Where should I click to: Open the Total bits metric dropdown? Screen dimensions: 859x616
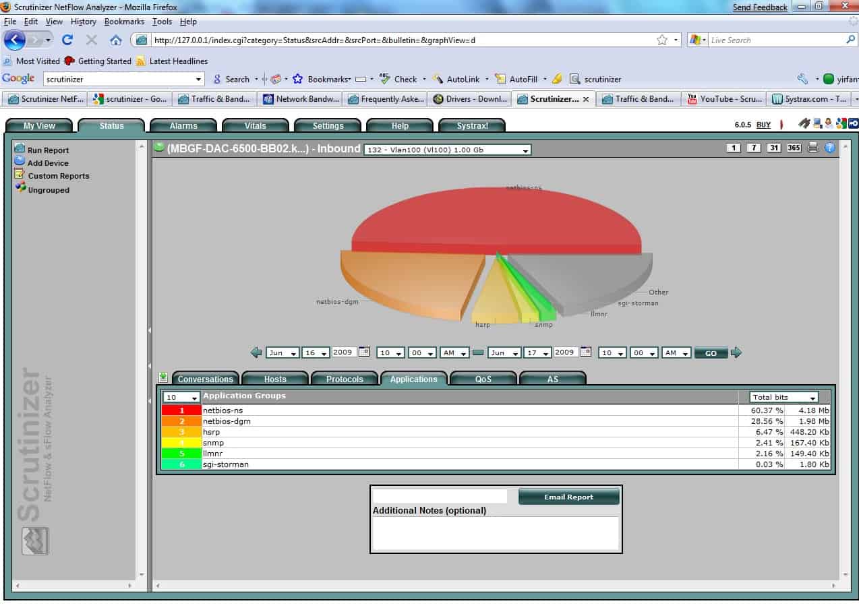pos(783,397)
